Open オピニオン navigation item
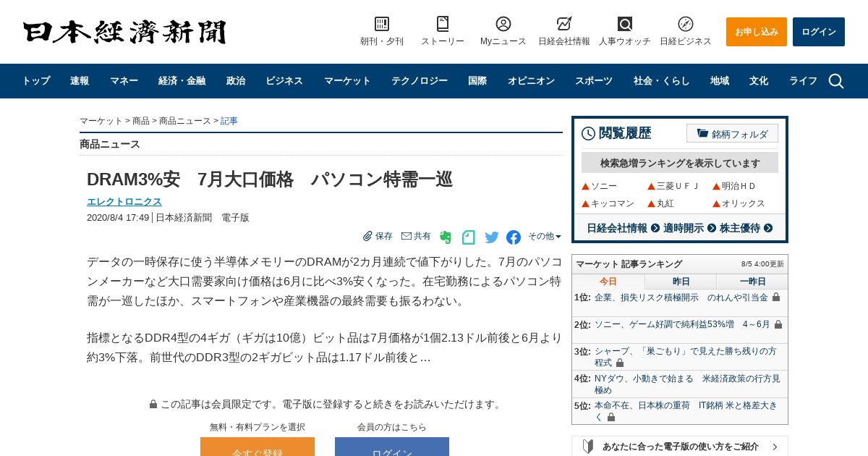868x456 pixels. coord(531,81)
